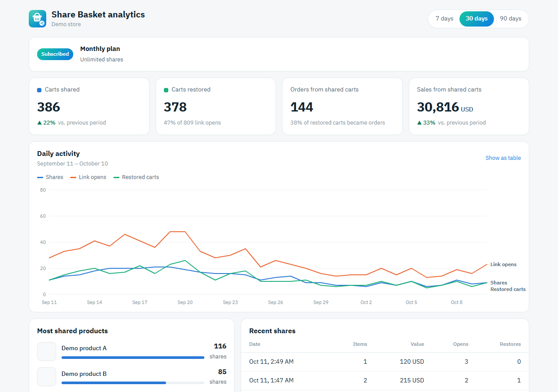The image size is (558, 392).
Task: Click 38% of restored carts became orders text
Action: coord(337,123)
